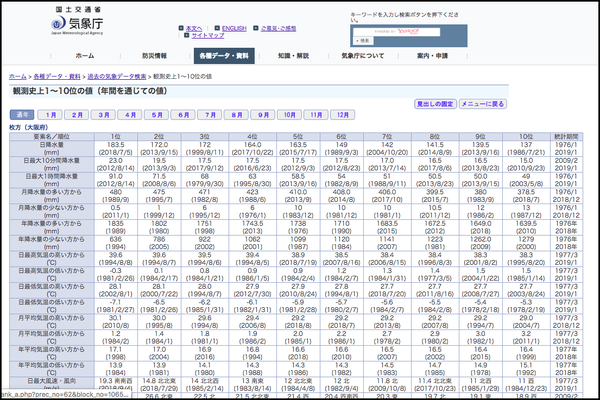Open the 気象庁について navigation menu
The height and width of the screenshot is (400, 600).
[362, 56]
